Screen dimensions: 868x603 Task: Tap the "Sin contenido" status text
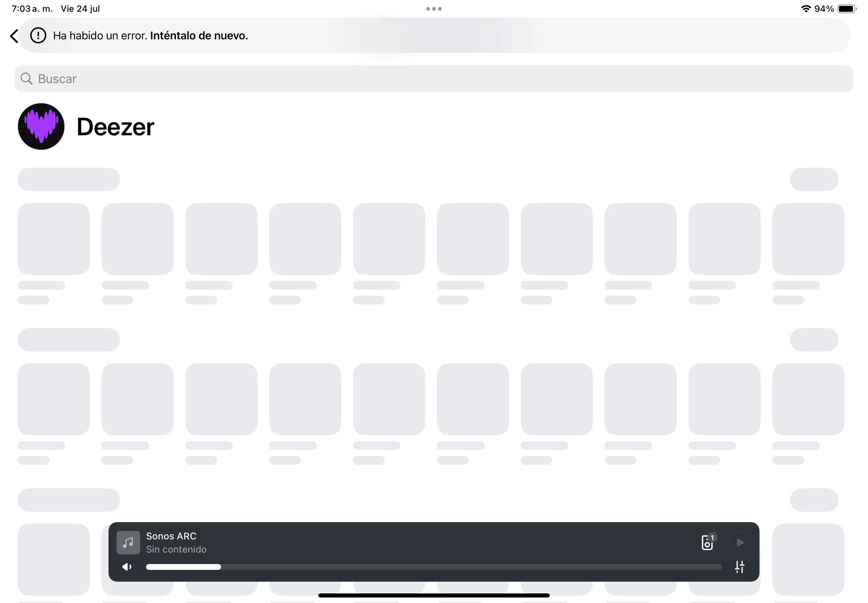pos(176,549)
